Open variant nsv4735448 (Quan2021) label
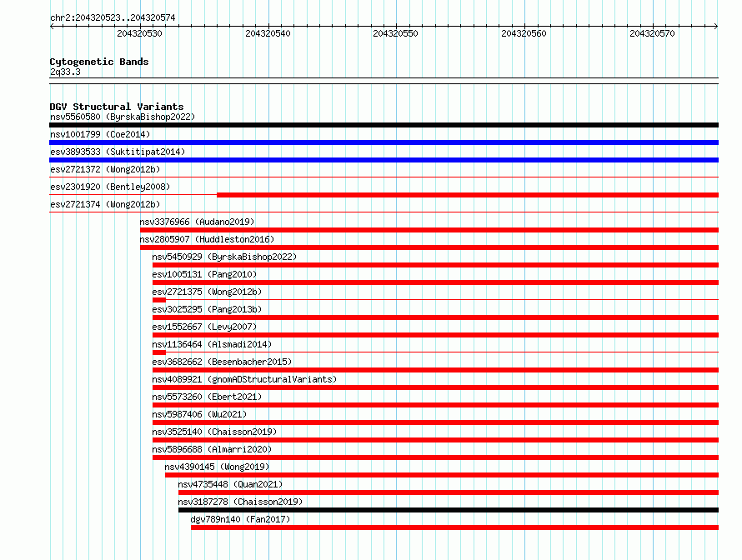 click(x=230, y=484)
